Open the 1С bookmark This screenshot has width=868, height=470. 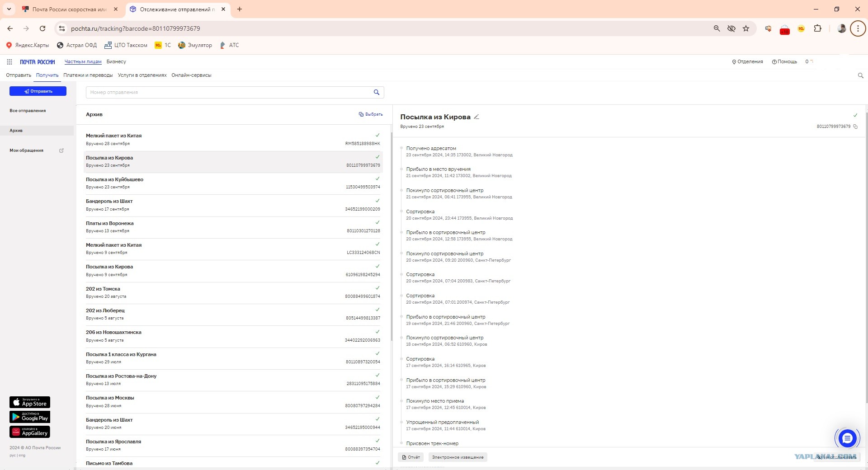point(163,45)
